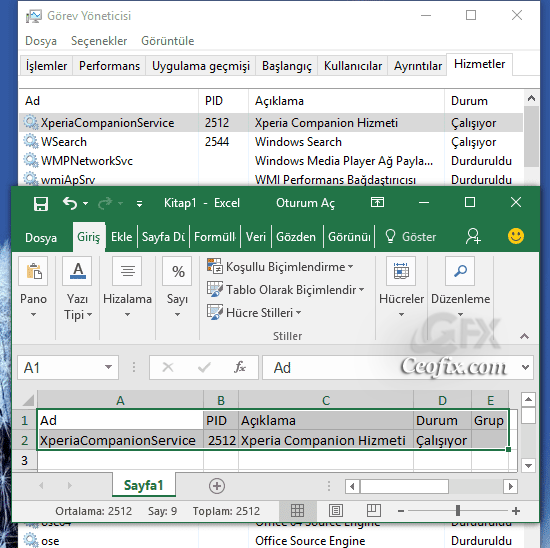Screen dimensions: 550x548
Task: Open the Pano clipboard group
Action: [33, 288]
